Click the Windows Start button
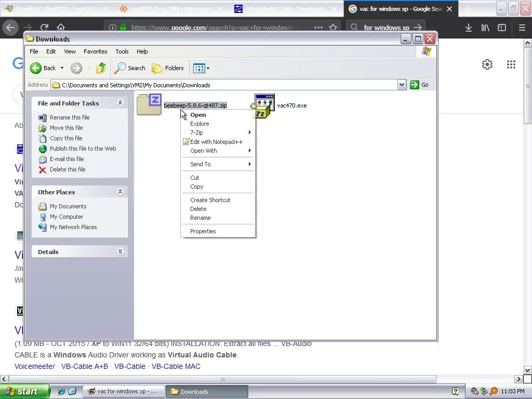Screen dimensions: 532x399 24,392
